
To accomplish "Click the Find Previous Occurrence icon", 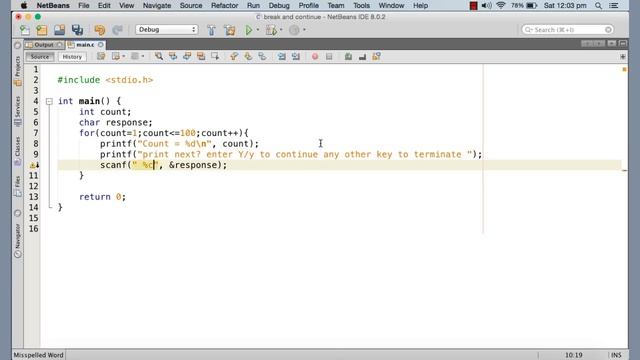I will tap(173, 56).
